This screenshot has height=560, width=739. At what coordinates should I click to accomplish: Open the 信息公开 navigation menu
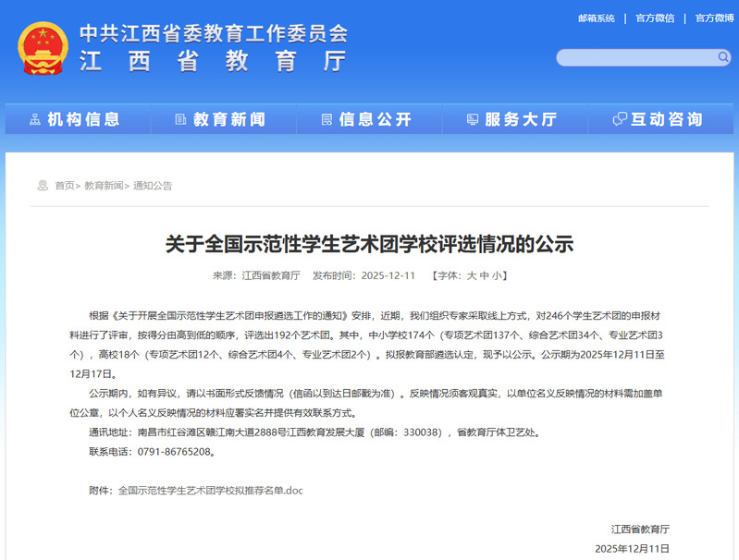[375, 119]
